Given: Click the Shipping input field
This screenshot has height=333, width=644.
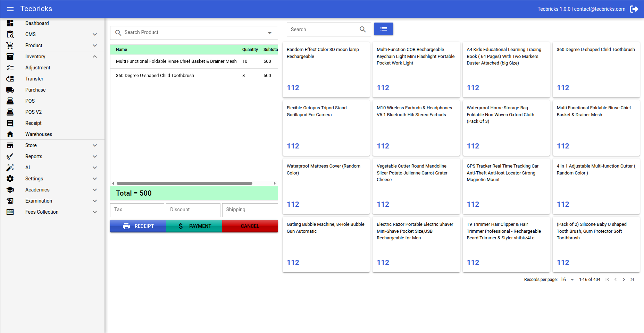Looking at the screenshot, I should click(250, 210).
